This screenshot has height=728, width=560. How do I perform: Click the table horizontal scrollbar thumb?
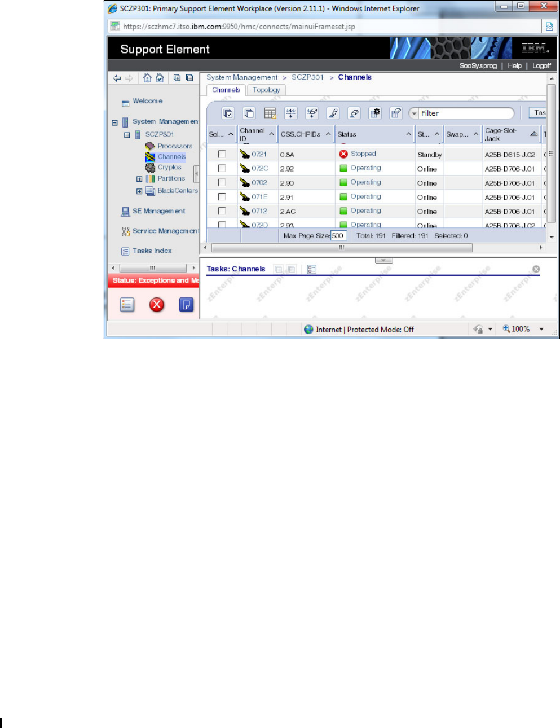tap(342, 248)
